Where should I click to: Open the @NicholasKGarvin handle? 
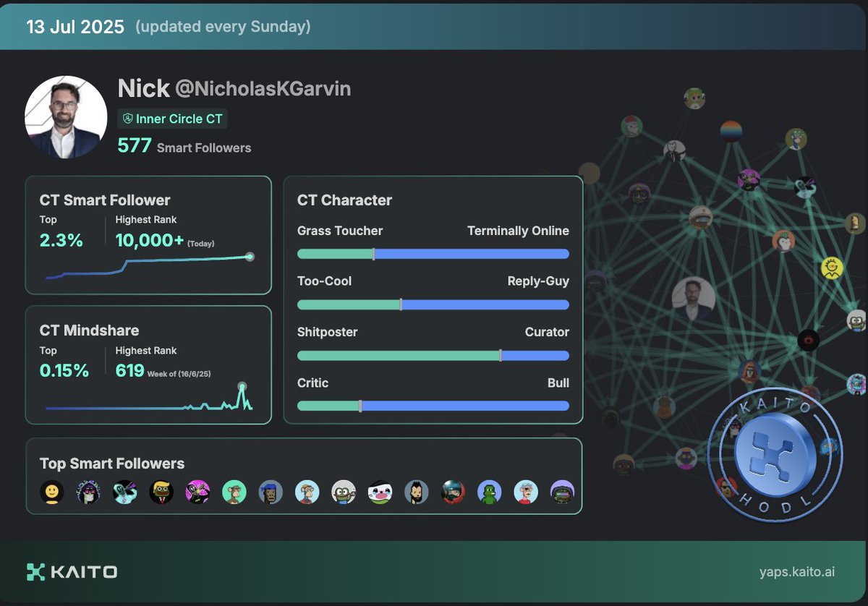tap(263, 89)
